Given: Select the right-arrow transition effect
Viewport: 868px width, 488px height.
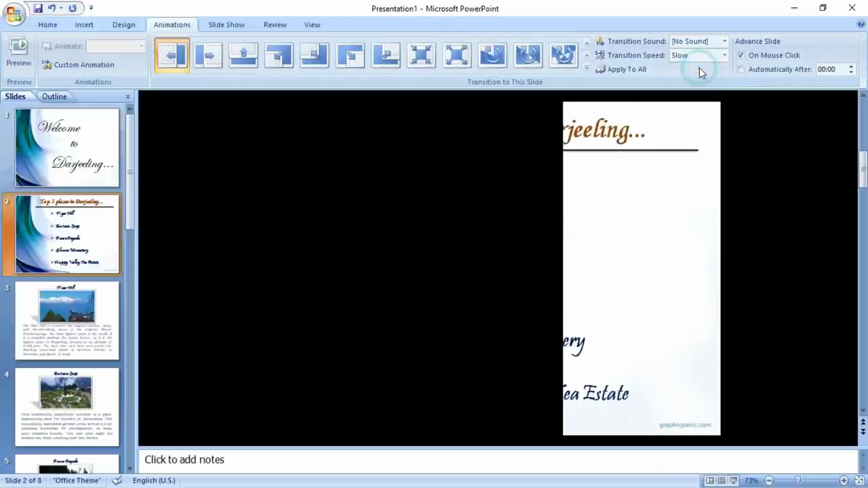Looking at the screenshot, I should pos(208,55).
